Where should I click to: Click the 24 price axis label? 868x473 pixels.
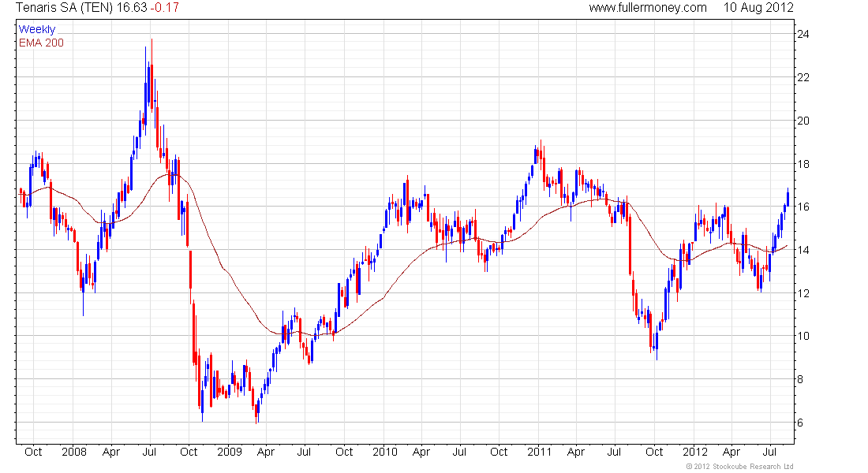point(803,35)
